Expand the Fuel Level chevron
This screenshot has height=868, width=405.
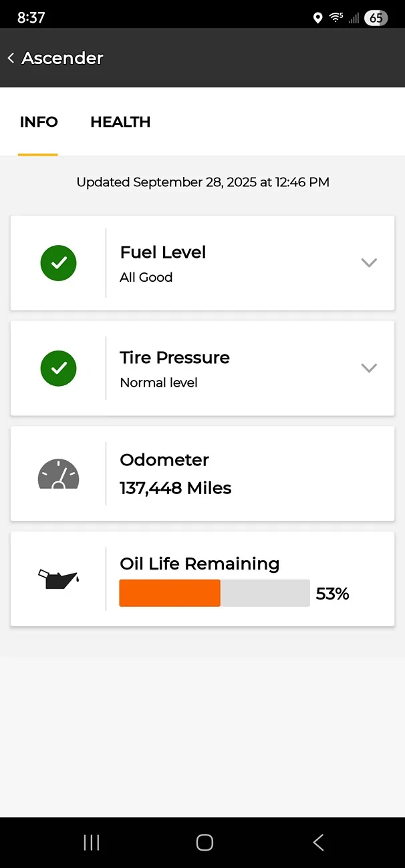coord(369,263)
